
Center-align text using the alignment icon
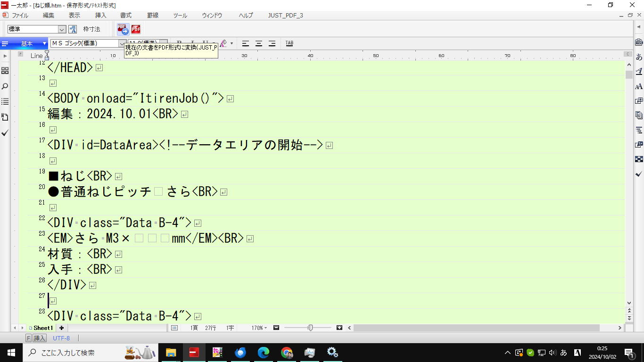[x=259, y=43]
